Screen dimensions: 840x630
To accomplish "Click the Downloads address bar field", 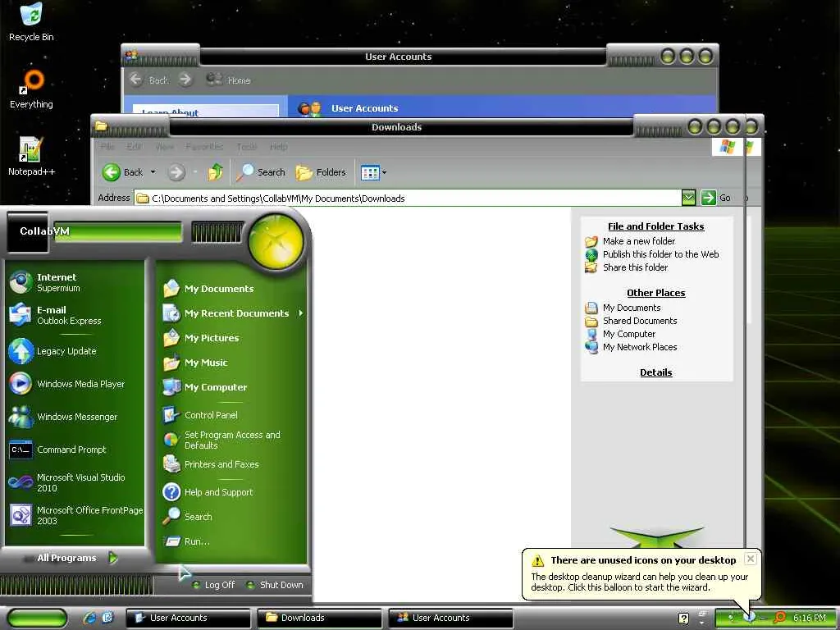I will [x=409, y=199].
